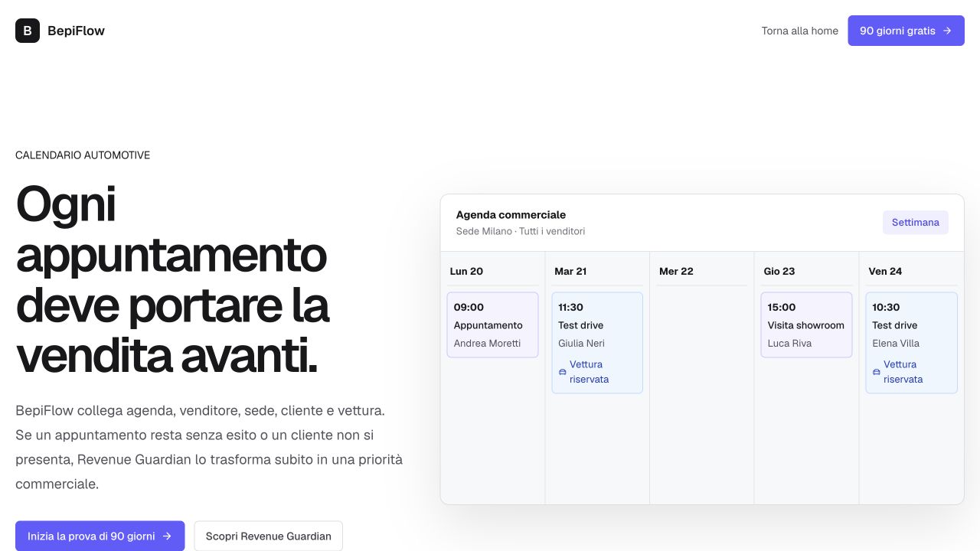Click the headline "Ogni appuntamento deve portare"
This screenshot has height=551, width=980.
172,279
